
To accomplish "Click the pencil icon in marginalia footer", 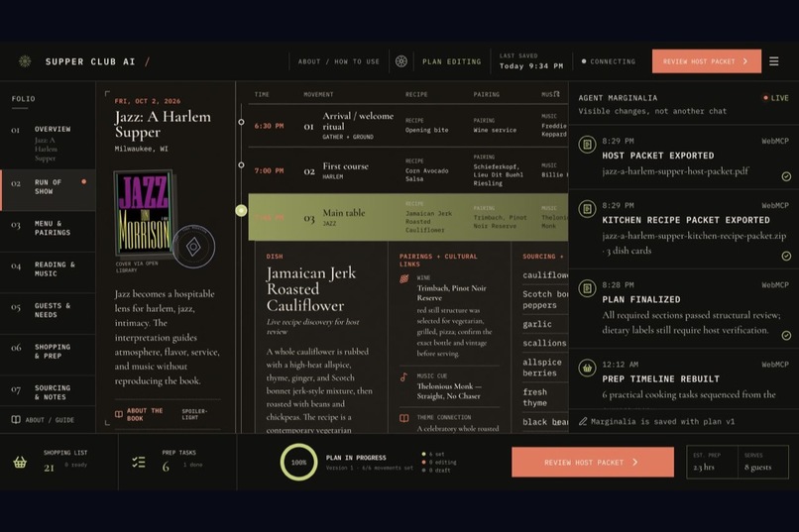I will click(583, 421).
